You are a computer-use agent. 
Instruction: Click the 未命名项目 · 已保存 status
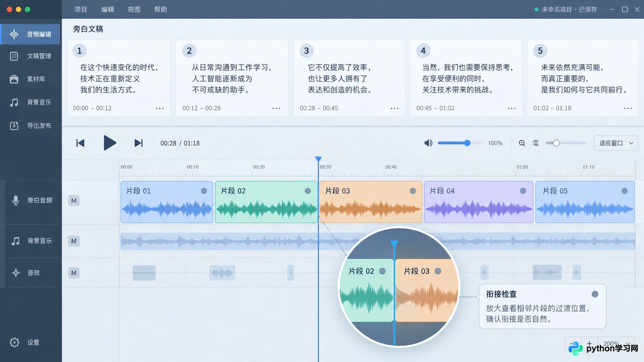(x=566, y=9)
